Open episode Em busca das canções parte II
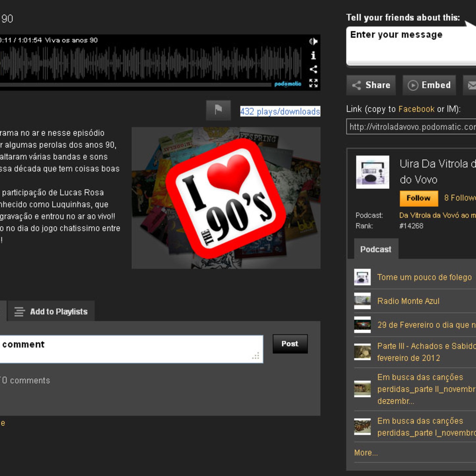The width and height of the screenshot is (476, 476). pyautogui.click(x=426, y=389)
